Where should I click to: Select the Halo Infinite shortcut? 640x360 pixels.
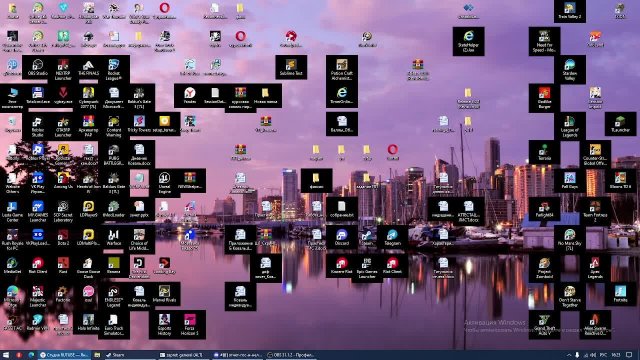point(88,323)
